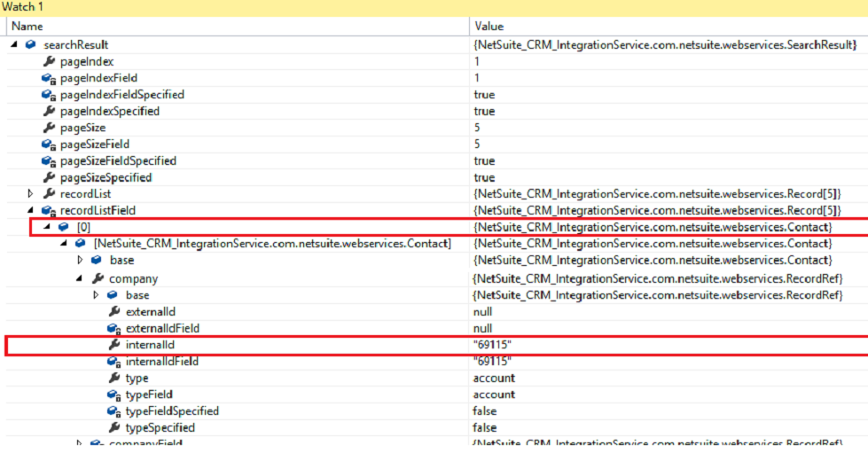Image resolution: width=868 pixels, height=453 pixels.
Task: Click the pageSizeSpecified wrench icon
Action: [49, 177]
